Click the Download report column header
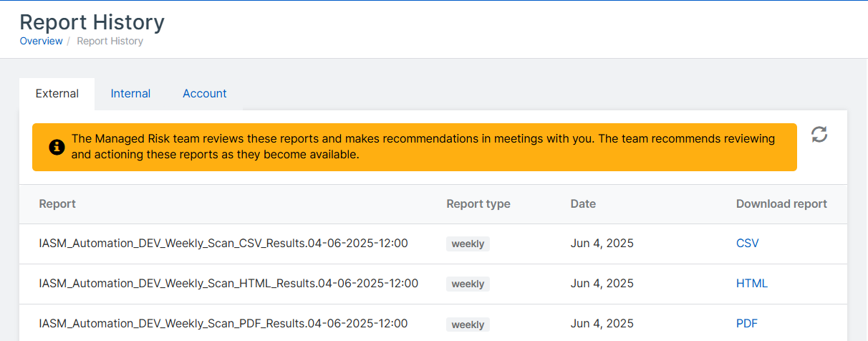 781,204
